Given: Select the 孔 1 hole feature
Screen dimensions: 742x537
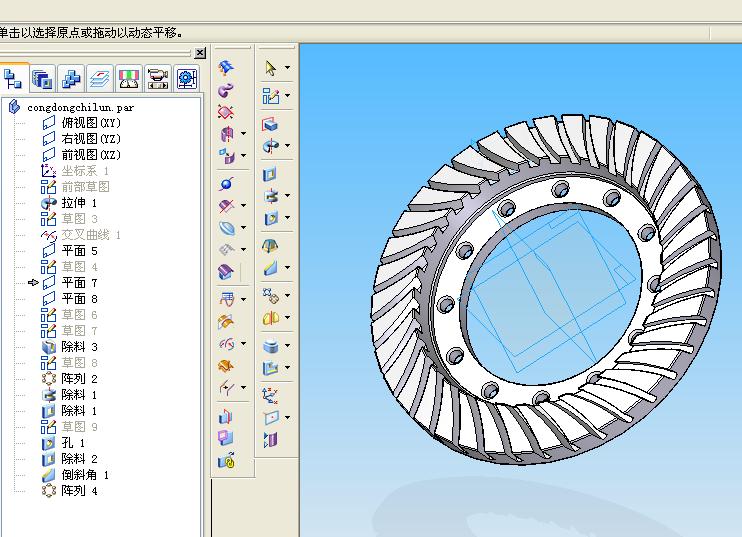Looking at the screenshot, I should pos(73,443).
